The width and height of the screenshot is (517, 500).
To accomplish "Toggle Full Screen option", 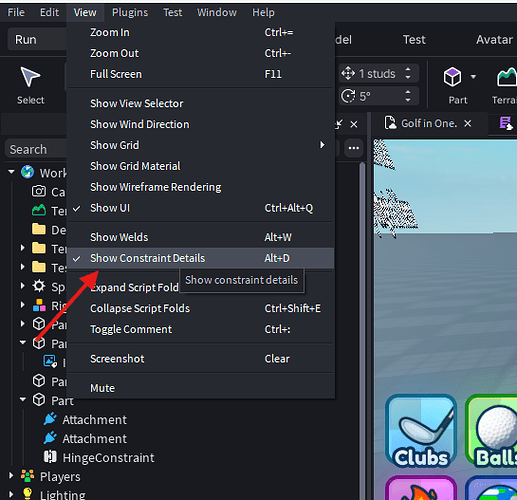I will (x=201, y=74).
